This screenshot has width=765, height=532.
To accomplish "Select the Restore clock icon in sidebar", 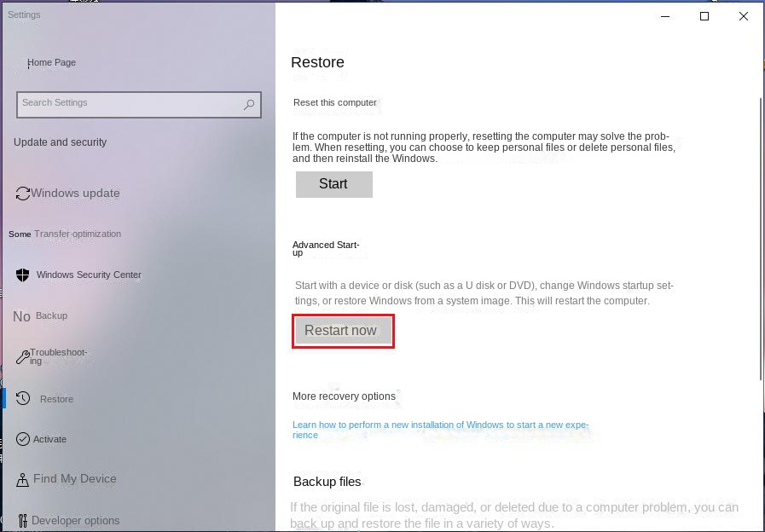I will (21, 398).
